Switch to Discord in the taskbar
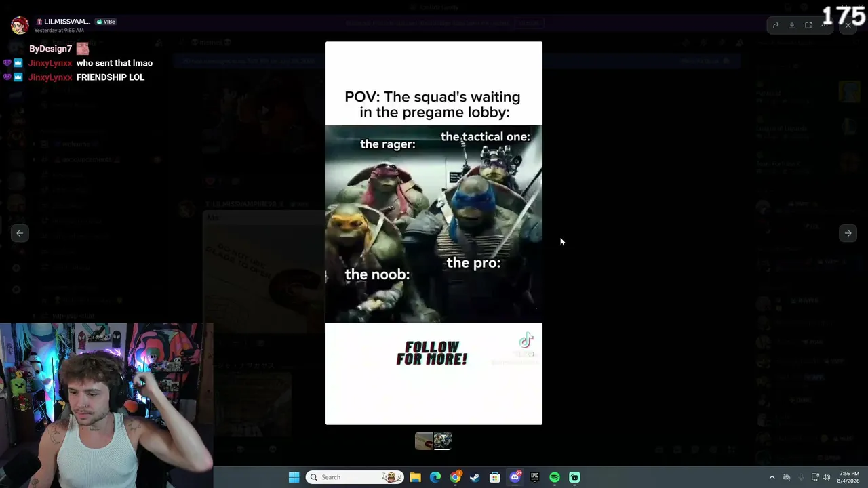Screen dimensions: 868x488 click(x=515, y=477)
